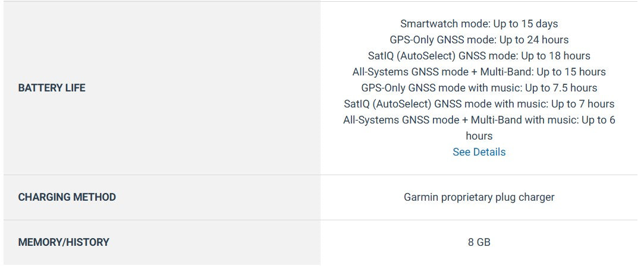Click the CHARGING METHOD row label

tap(67, 197)
